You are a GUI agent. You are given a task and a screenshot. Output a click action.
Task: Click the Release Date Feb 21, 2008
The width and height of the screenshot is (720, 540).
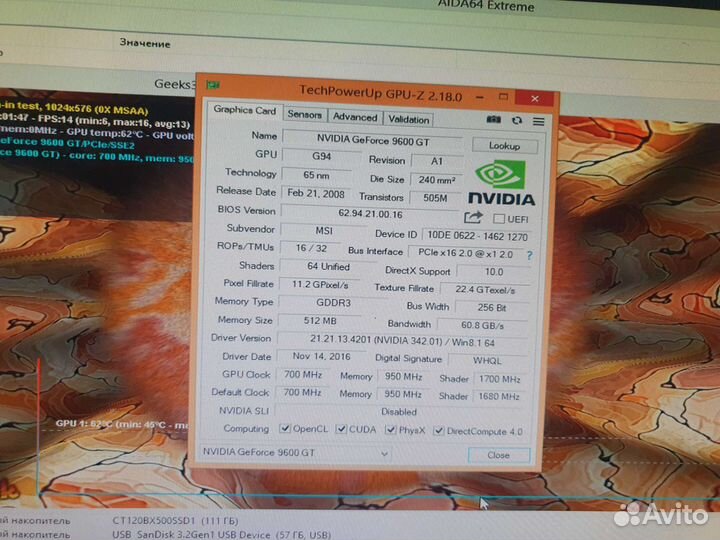pos(316,193)
